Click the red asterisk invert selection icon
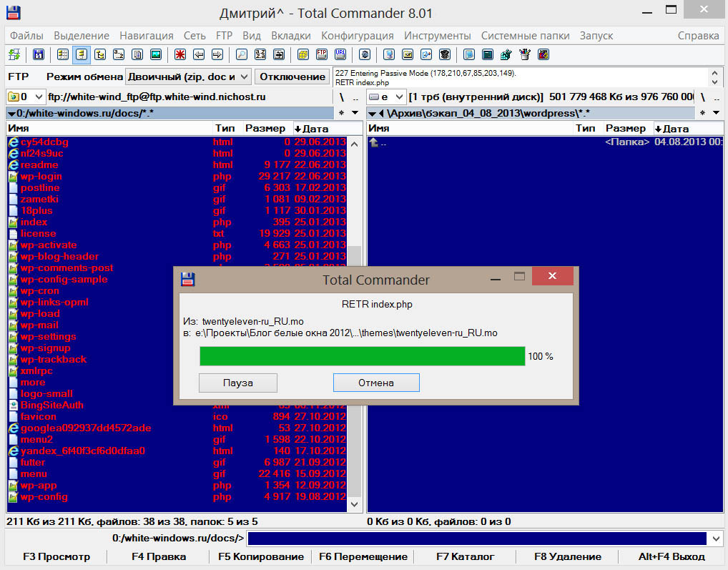The width and height of the screenshot is (728, 570). tap(180, 55)
